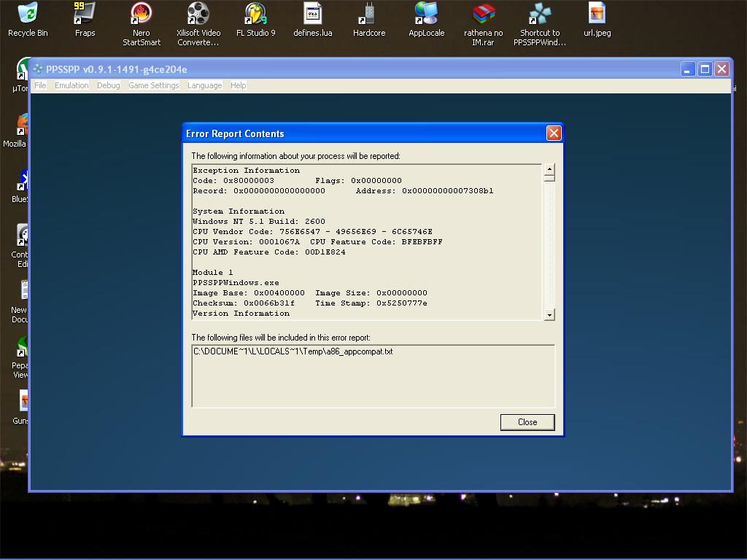
Task: Launch the AppLocale shortcut
Action: (426, 15)
